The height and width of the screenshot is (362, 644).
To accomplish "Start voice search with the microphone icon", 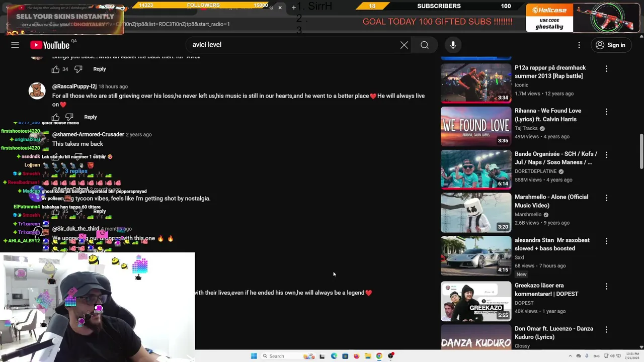I will [x=453, y=45].
